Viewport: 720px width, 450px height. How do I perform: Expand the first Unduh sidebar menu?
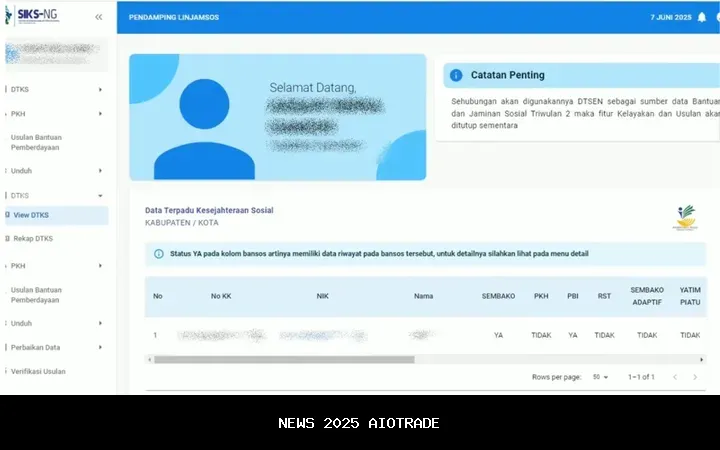pos(56,171)
